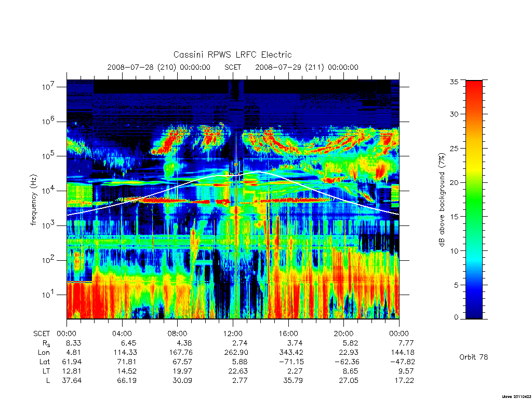Viewport: 532px width, 399px height.
Task: Click the Lat value '61.94'
Action: pos(72,362)
